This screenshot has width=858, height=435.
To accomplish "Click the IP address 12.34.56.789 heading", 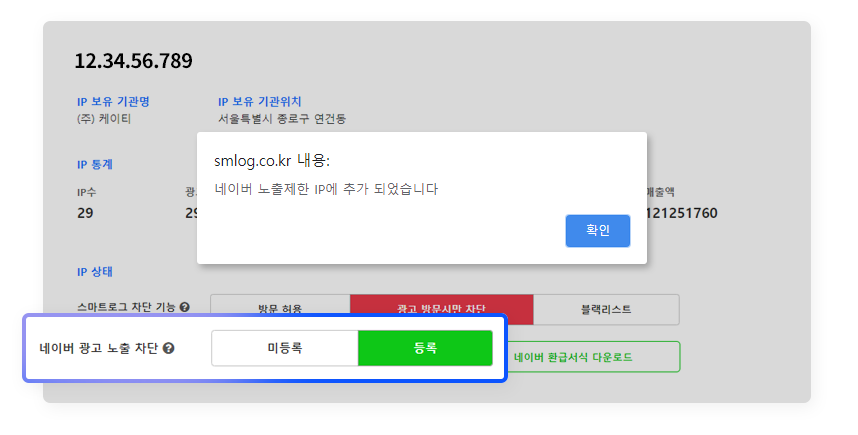I will pyautogui.click(x=134, y=61).
